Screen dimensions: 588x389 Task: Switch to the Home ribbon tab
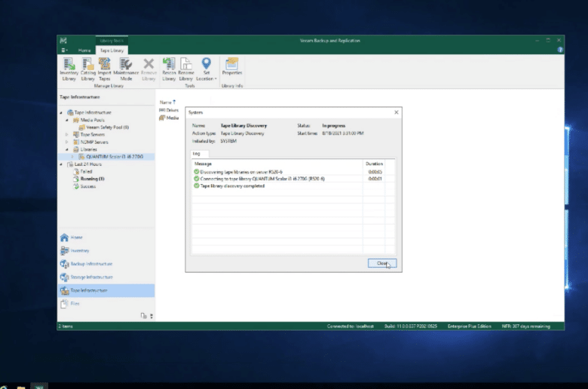tap(84, 51)
